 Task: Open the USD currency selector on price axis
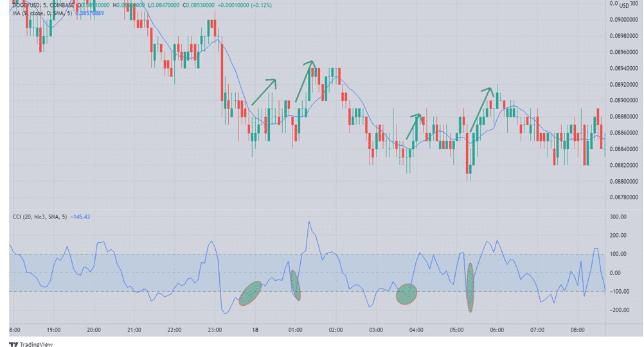coord(624,5)
